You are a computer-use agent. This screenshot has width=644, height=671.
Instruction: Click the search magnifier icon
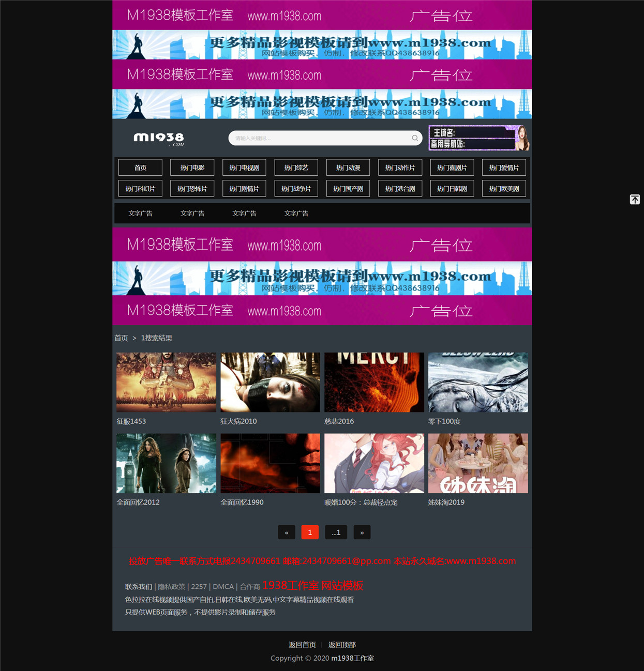coord(415,138)
